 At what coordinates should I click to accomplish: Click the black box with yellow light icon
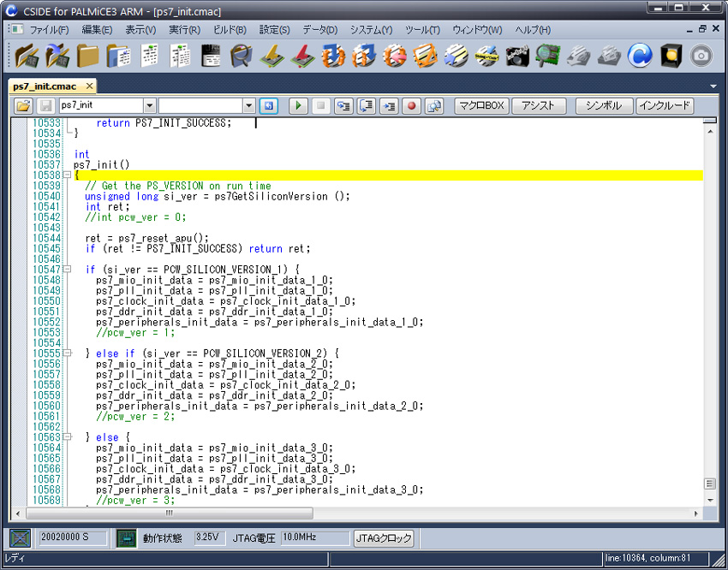coord(671,56)
